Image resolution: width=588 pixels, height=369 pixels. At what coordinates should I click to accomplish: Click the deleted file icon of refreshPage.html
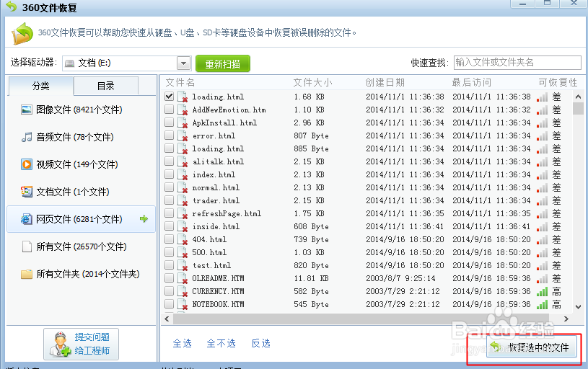click(183, 213)
